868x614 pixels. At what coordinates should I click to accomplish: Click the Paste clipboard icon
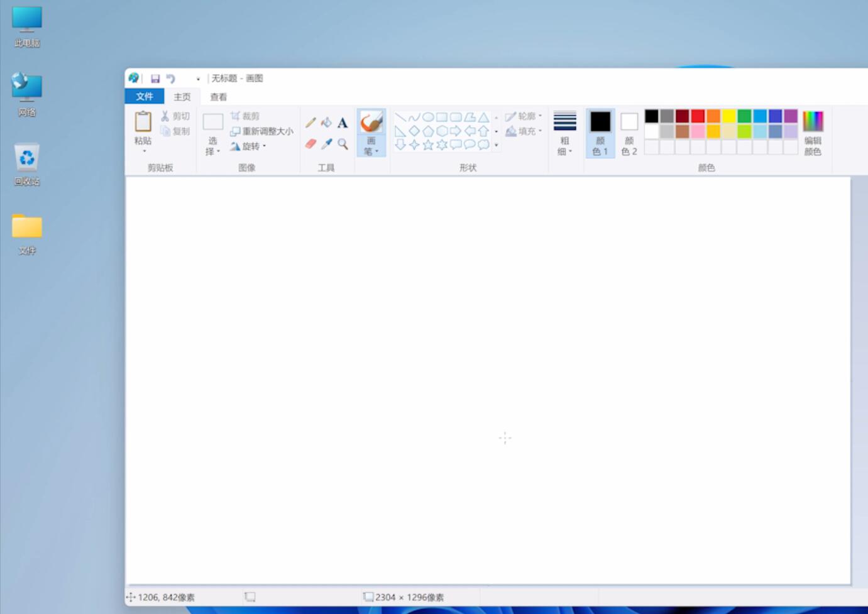pyautogui.click(x=143, y=121)
